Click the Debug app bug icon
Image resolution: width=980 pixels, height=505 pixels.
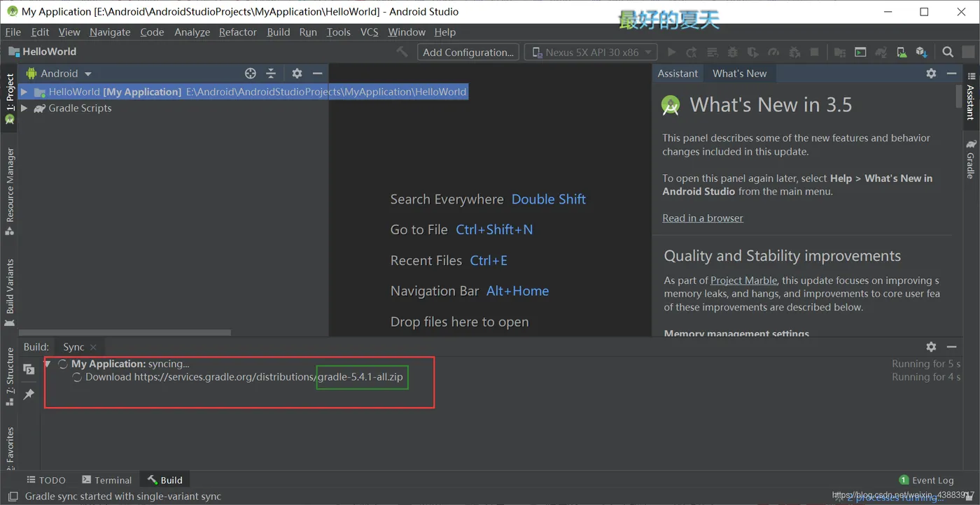pyautogui.click(x=733, y=52)
